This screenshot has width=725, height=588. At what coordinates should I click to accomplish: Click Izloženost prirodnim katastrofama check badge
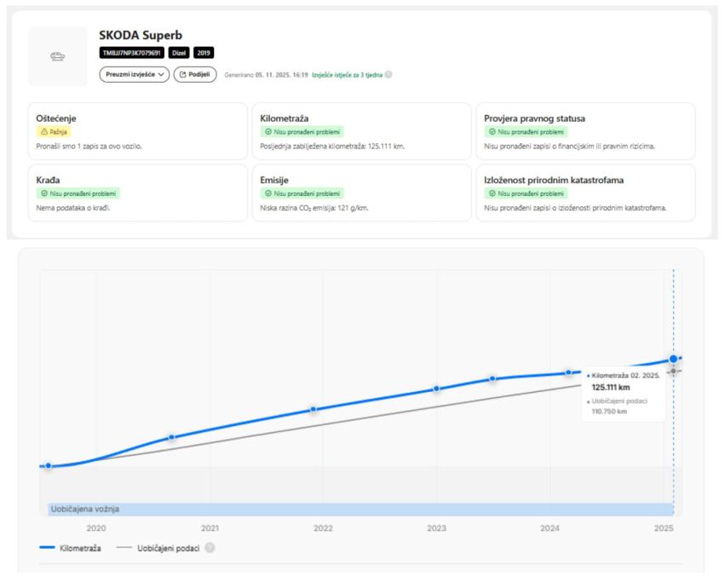point(526,193)
